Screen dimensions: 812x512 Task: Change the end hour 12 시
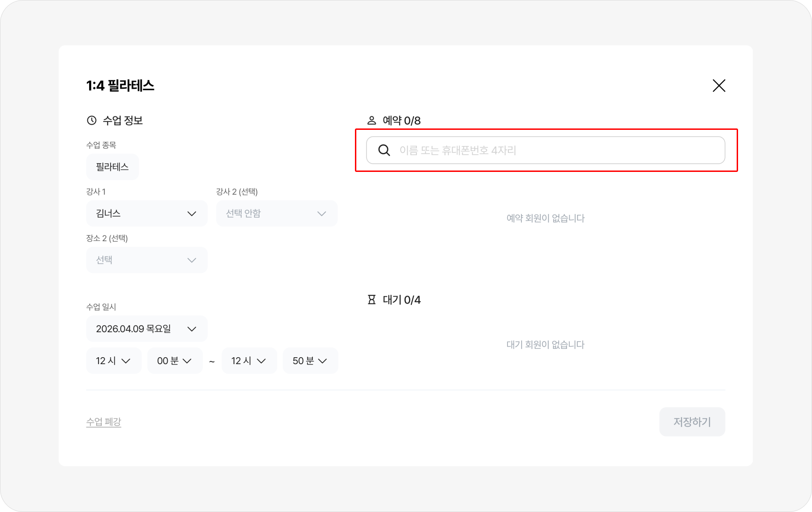click(249, 361)
